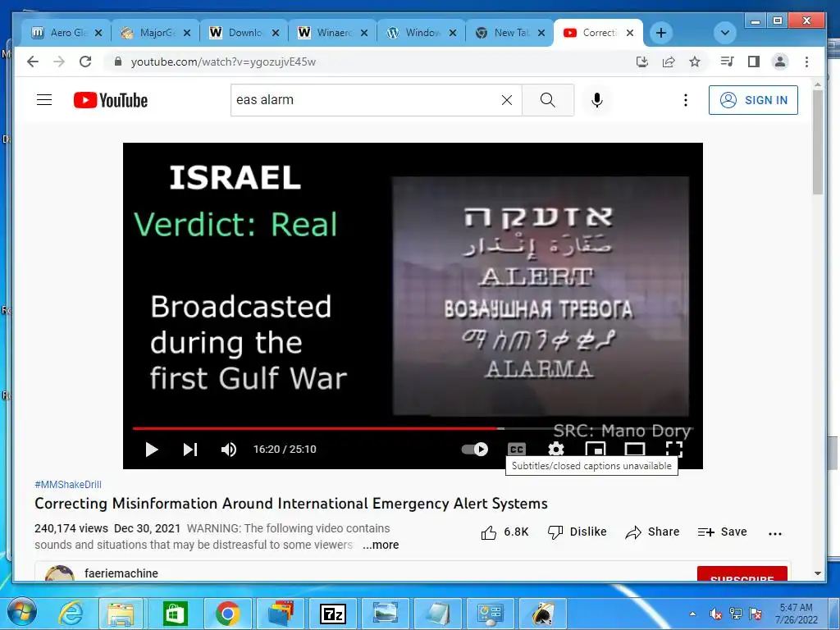
Task: Toggle autoplay switch in player
Action: [475, 449]
